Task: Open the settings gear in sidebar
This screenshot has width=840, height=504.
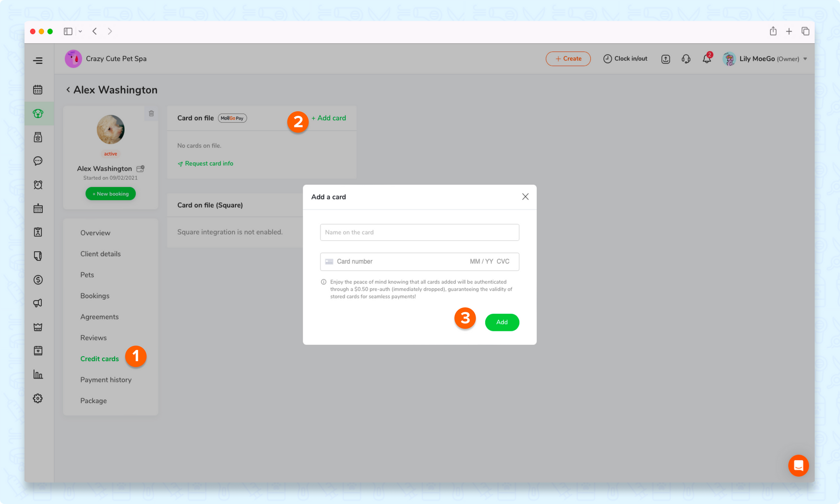Action: click(x=38, y=398)
